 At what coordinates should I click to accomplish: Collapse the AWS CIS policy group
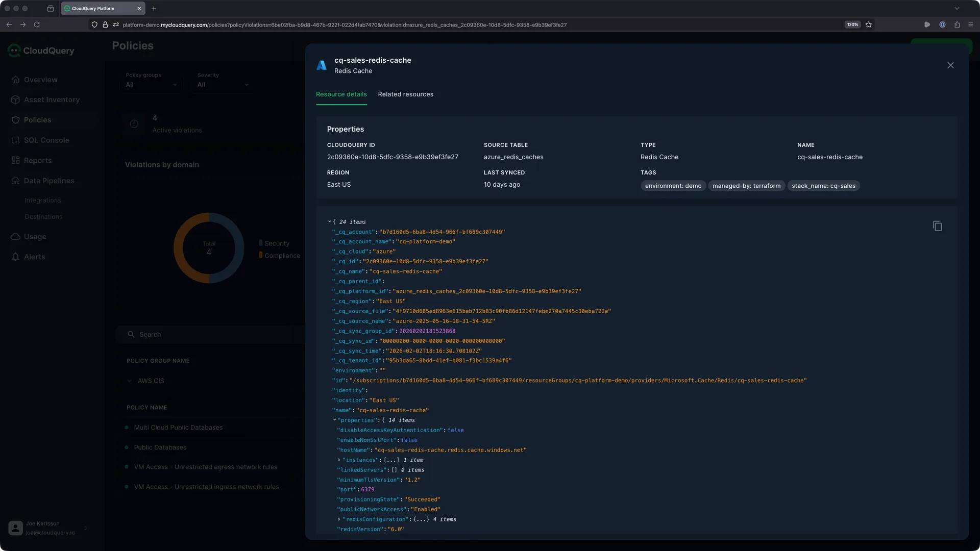pyautogui.click(x=129, y=381)
